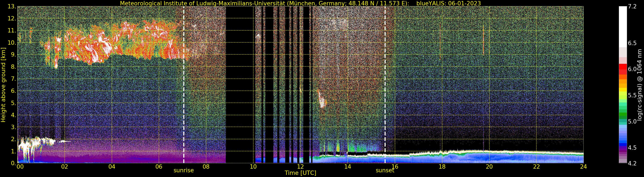This screenshot has width=644, height=177.
Task: Click the '00' time axis tick label
Action: pyautogui.click(x=20, y=166)
